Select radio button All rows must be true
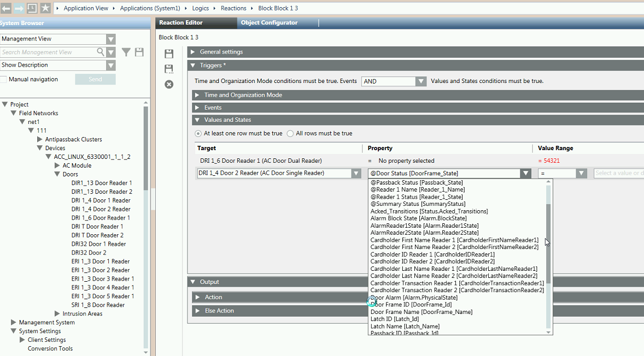Viewport: 644px width, 356px height. [290, 134]
